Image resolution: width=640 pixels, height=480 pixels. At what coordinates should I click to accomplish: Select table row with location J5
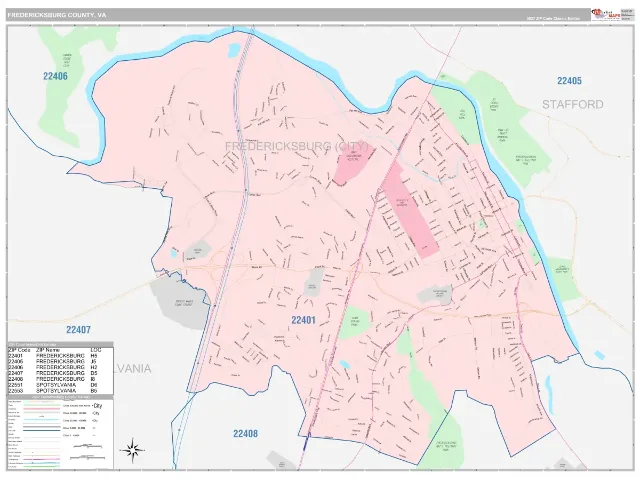[60, 362]
